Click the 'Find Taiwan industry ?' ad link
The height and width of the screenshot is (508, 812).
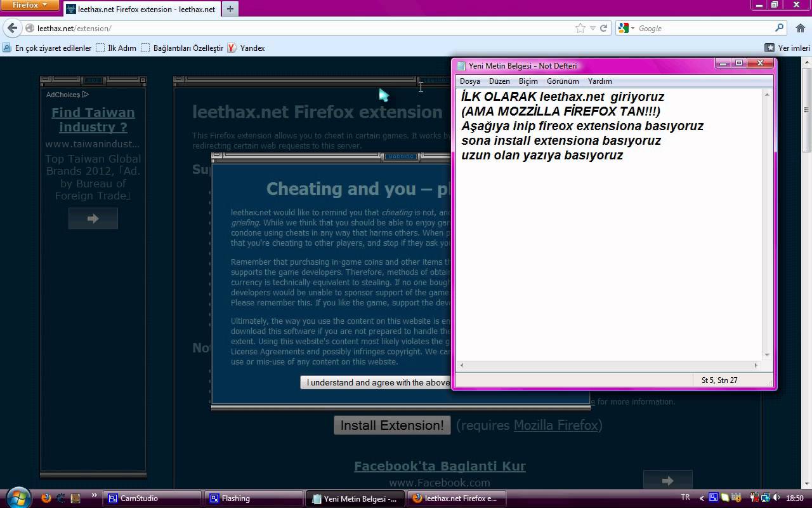pyautogui.click(x=93, y=119)
